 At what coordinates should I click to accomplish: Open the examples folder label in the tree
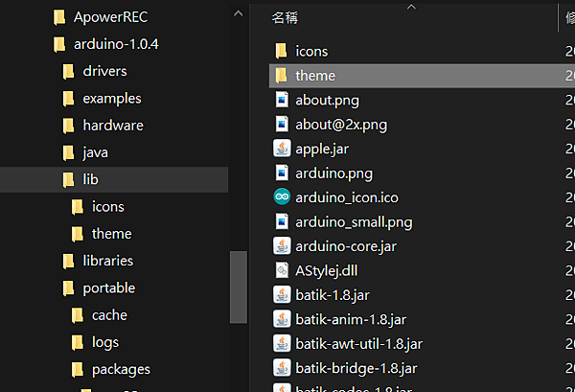[112, 99]
